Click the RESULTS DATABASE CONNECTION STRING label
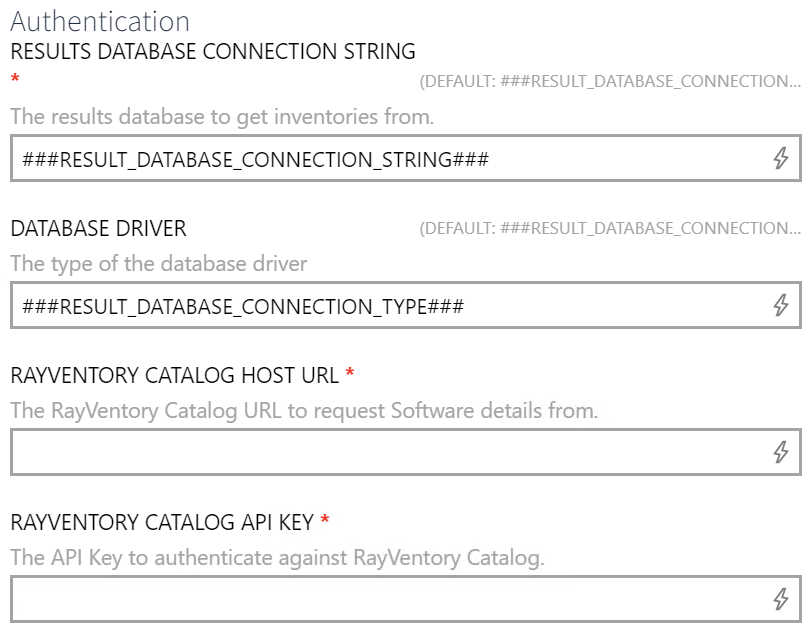Image resolution: width=808 pixels, height=635 pixels. [212, 51]
